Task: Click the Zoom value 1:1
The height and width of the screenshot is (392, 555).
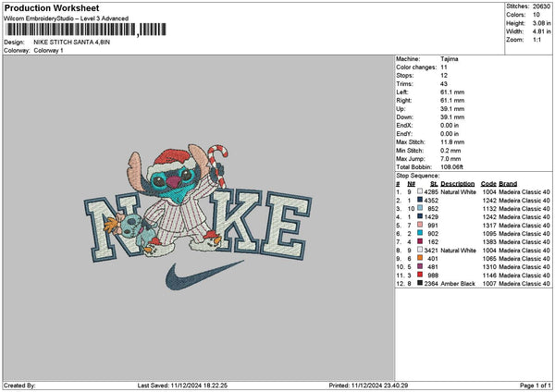Action: (536, 40)
